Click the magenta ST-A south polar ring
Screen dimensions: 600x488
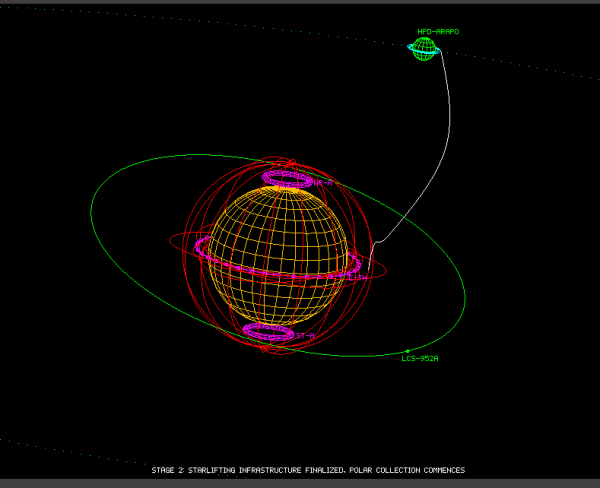pos(269,332)
